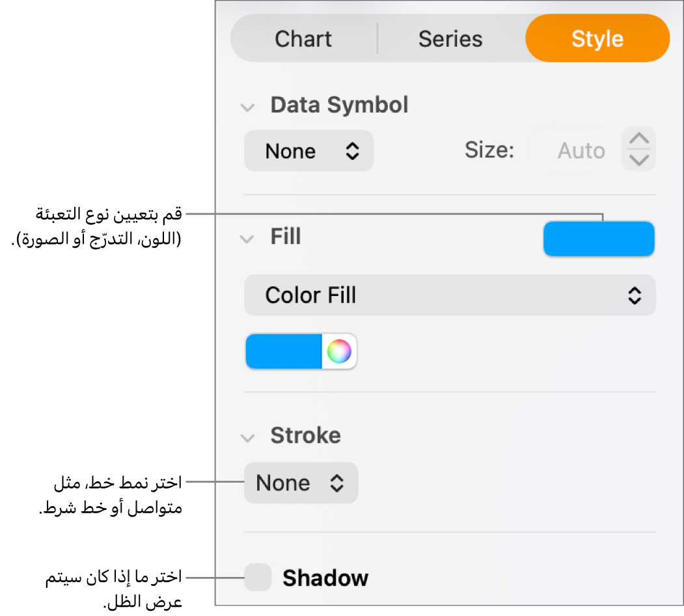Open the Color Fill type dropdown

[x=450, y=296]
